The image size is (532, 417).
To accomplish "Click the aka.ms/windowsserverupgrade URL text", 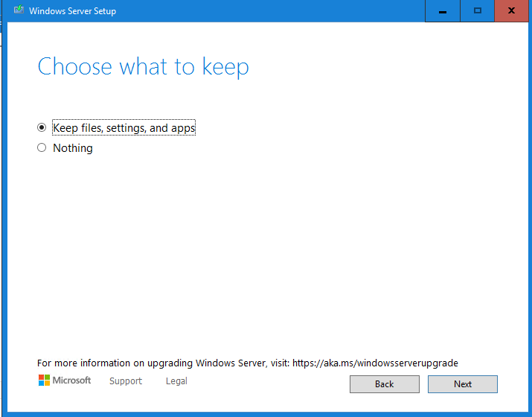I will click(x=375, y=363).
